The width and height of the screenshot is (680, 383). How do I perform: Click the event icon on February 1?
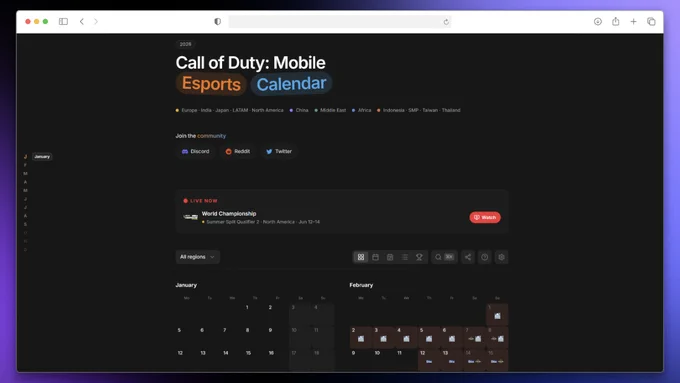click(497, 316)
